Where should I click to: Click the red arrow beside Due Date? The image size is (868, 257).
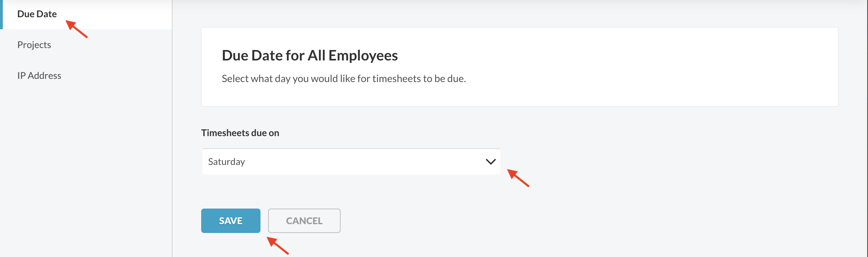click(76, 29)
